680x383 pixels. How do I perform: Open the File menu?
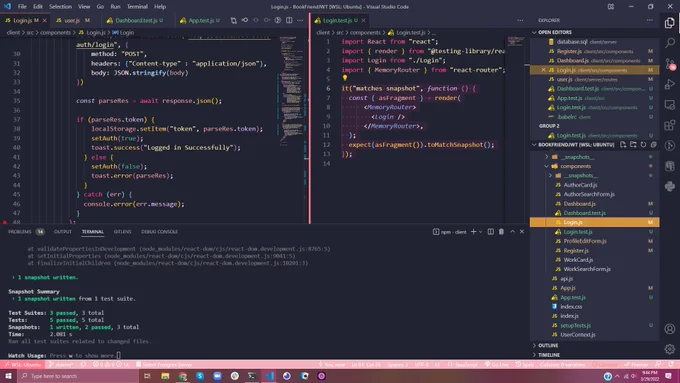tap(22, 7)
